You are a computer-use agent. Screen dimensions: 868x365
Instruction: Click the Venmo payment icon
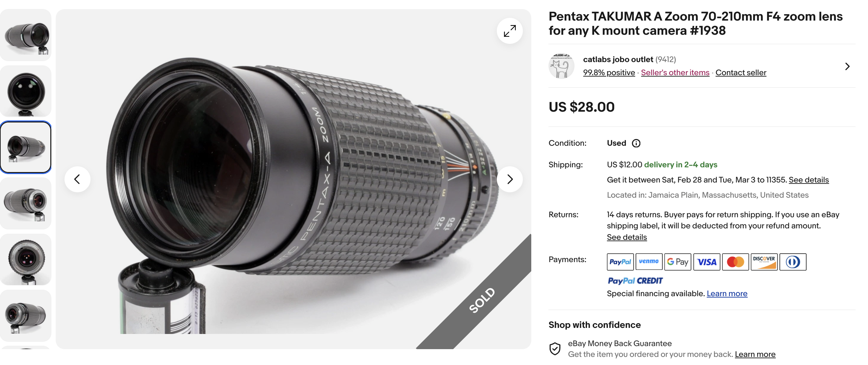tap(649, 262)
